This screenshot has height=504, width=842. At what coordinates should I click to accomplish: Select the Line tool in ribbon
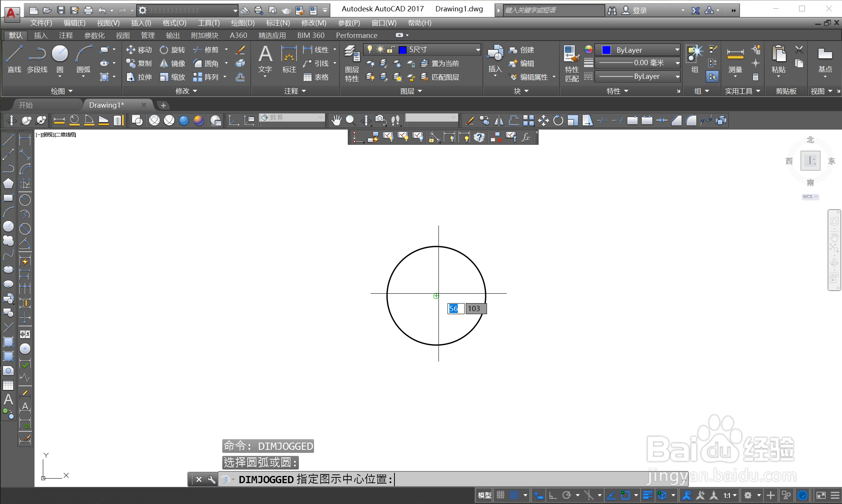(14, 58)
